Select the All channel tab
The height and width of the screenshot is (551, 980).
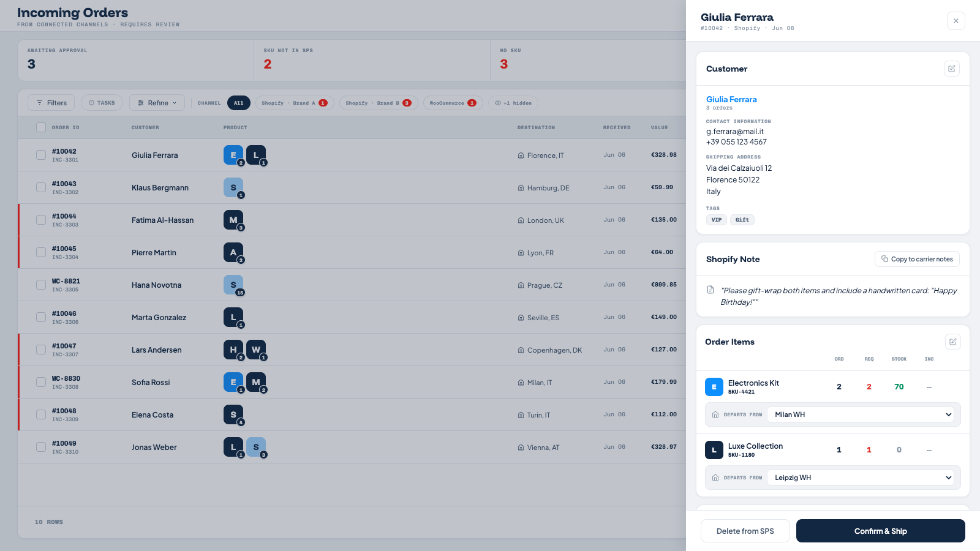(x=239, y=103)
